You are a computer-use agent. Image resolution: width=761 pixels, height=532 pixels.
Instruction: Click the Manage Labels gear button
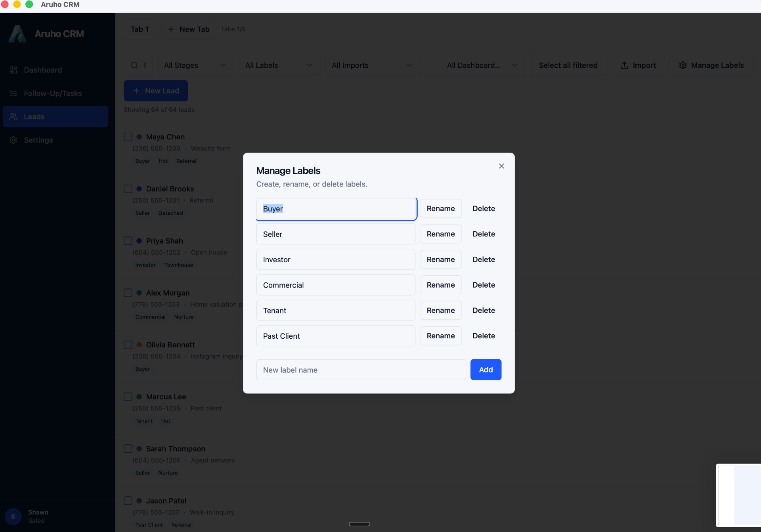711,65
